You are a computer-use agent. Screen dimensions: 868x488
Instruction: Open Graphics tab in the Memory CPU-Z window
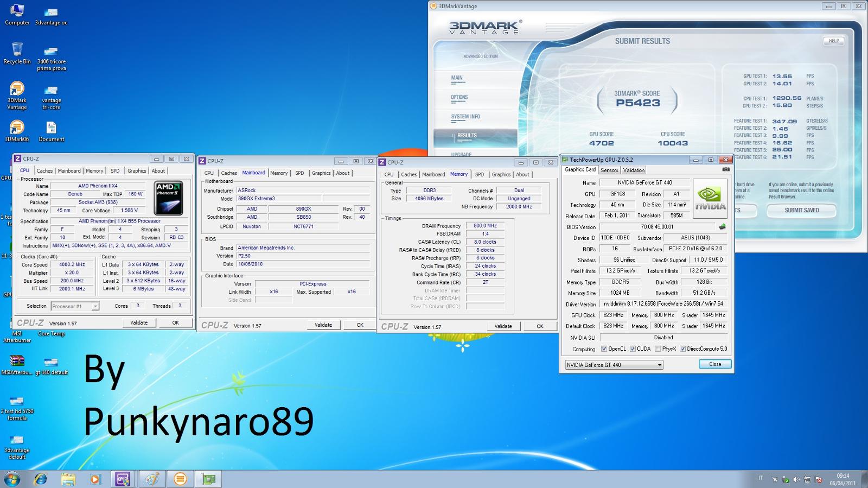click(501, 174)
